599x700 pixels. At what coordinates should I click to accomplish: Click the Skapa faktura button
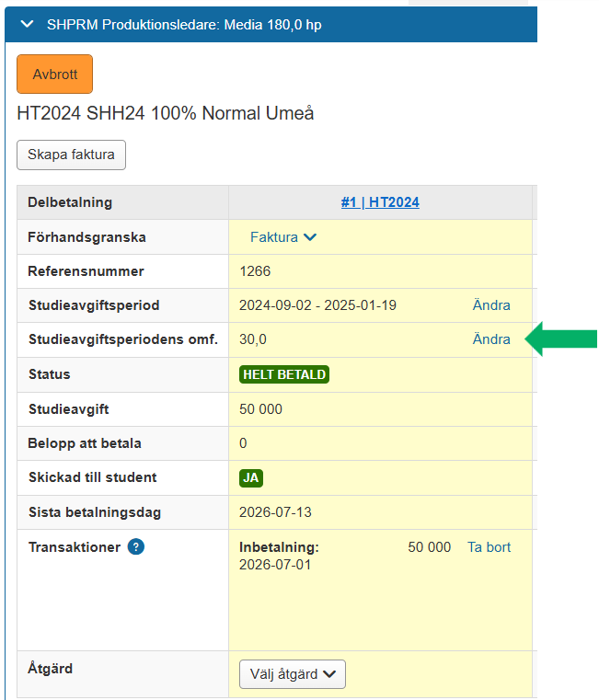click(x=71, y=155)
